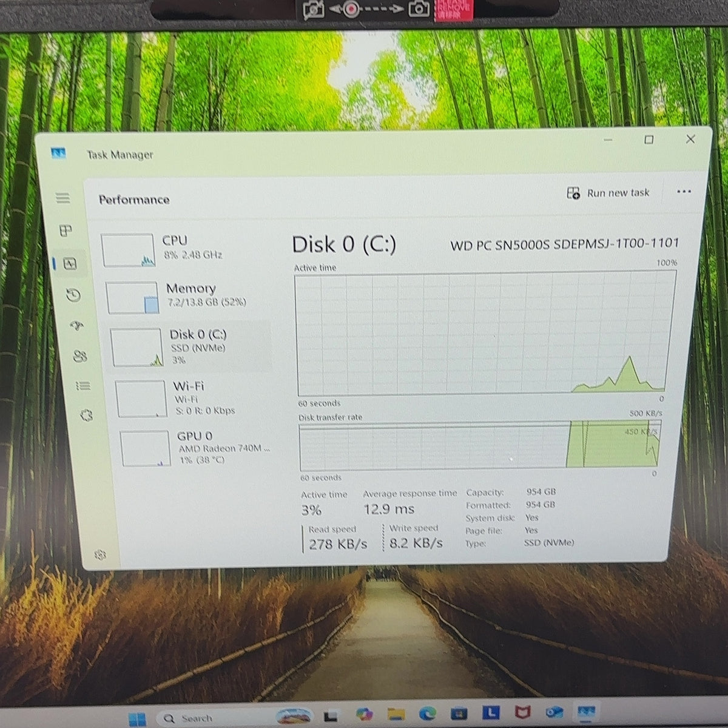
Task: Open Outlook from the taskbar
Action: coord(554,712)
